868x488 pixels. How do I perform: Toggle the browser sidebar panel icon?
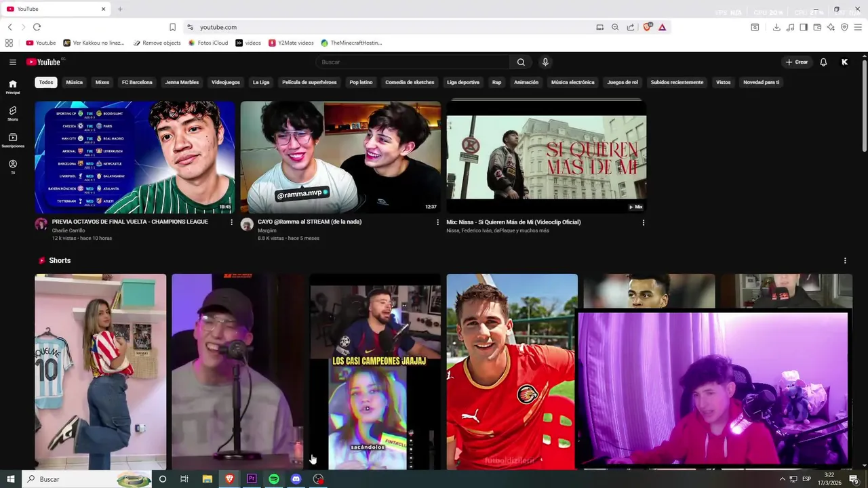click(804, 27)
